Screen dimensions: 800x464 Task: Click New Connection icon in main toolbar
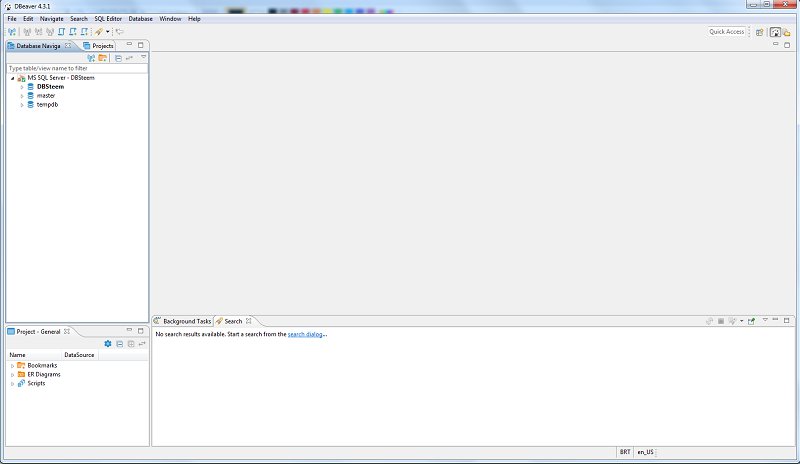[12, 32]
